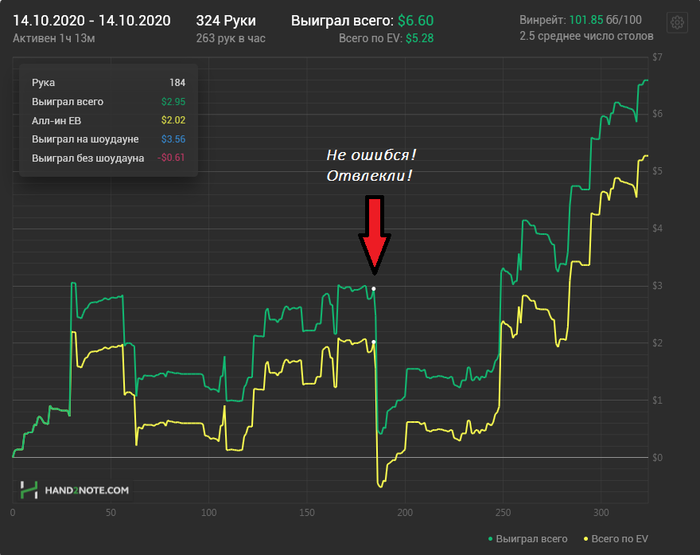This screenshot has width=700, height=555.
Task: Click x-axis label 100
Action: [x=209, y=513]
